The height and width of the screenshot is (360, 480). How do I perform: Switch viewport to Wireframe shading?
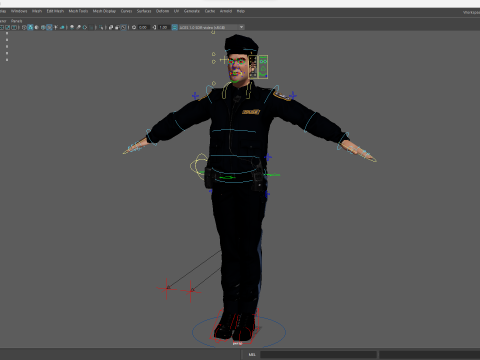[24, 27]
